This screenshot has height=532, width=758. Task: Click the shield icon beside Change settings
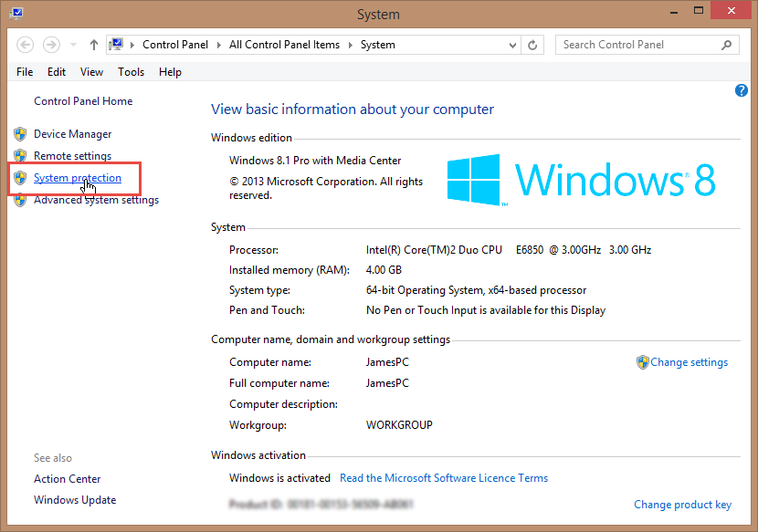click(642, 362)
